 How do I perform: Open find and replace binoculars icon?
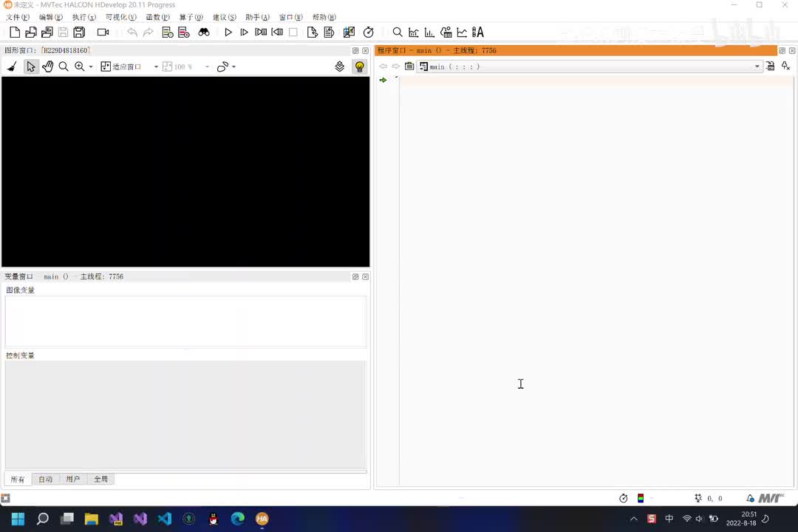click(x=204, y=33)
